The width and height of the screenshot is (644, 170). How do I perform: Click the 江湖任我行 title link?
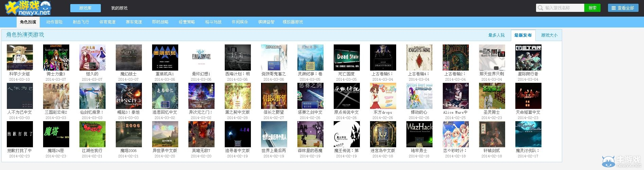[x=92, y=150]
